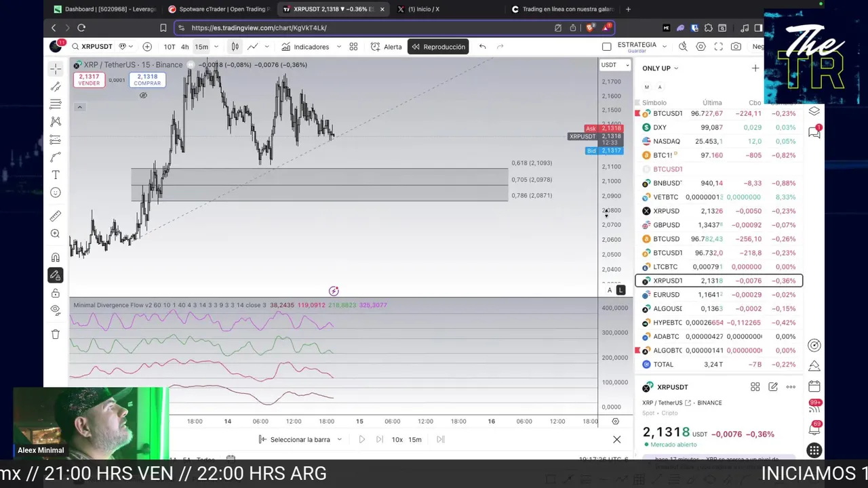Screen dimensions: 868x488
Task: Jump replay to real-time
Action: point(441,439)
